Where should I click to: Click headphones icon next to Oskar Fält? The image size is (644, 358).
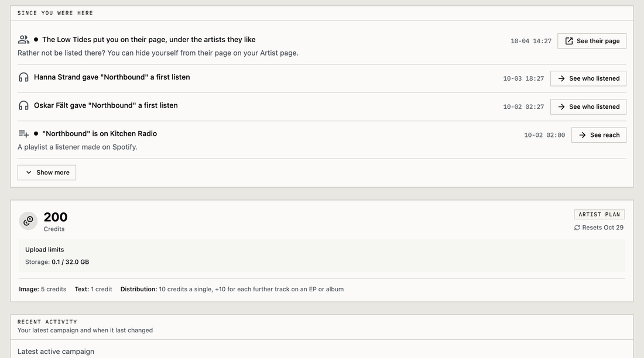point(23,105)
